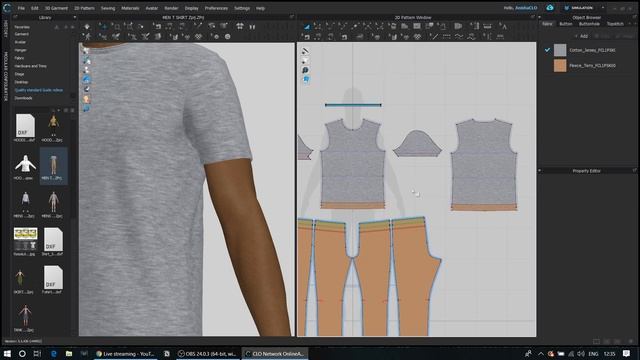Click the circular minus icon at end of 3D toolbar

coord(228,37)
